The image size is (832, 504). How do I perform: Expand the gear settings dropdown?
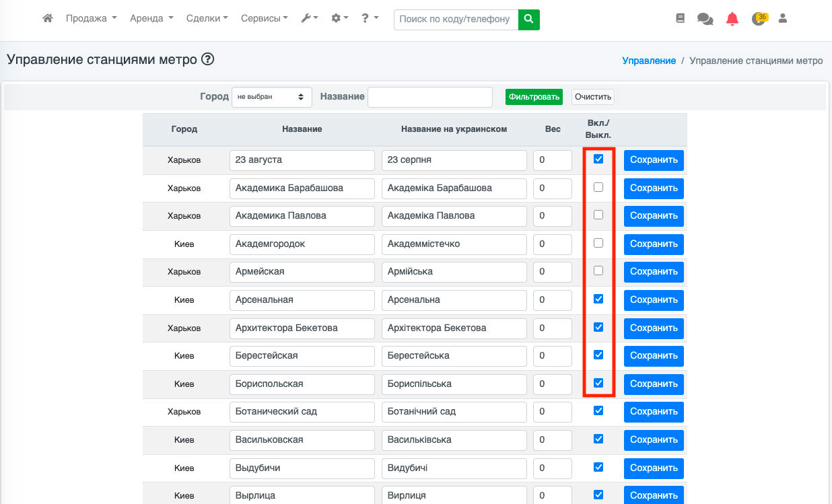tap(340, 19)
